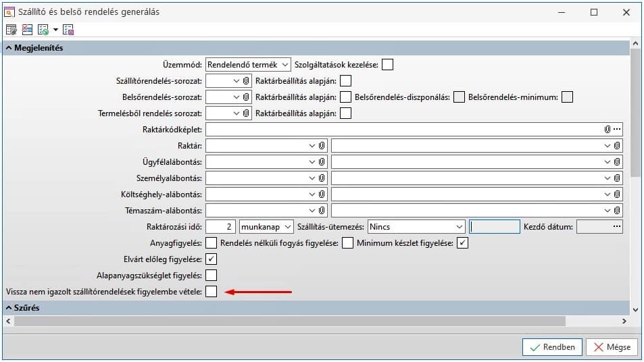This screenshot has height=362, width=644.
Task: Check Rendelés nélküli fogyás figyelése
Action: pos(347,243)
